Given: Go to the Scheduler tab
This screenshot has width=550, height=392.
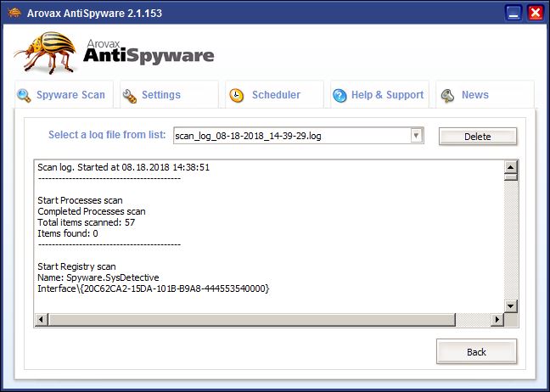Looking at the screenshot, I should coord(275,95).
